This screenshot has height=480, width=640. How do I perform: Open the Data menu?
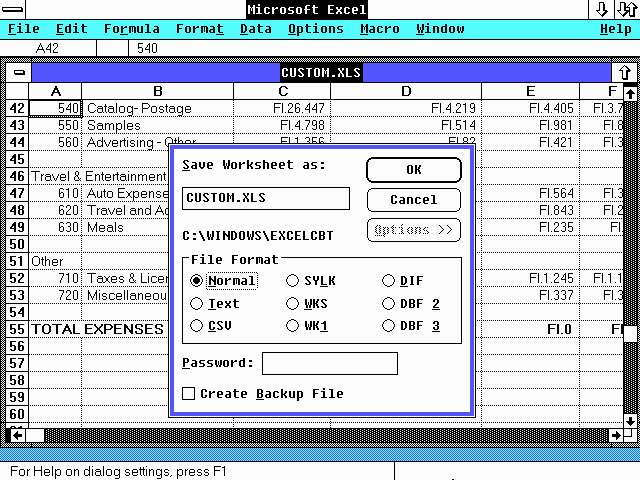pyautogui.click(x=256, y=29)
